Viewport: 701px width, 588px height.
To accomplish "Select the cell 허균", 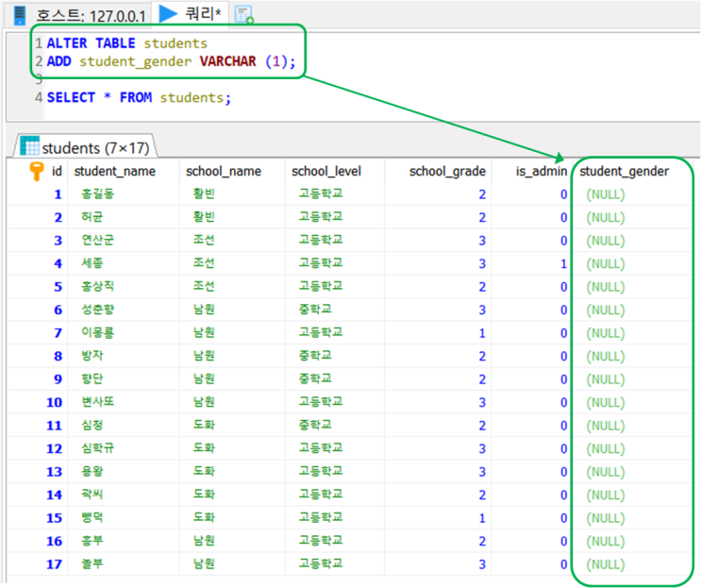I will [92, 217].
